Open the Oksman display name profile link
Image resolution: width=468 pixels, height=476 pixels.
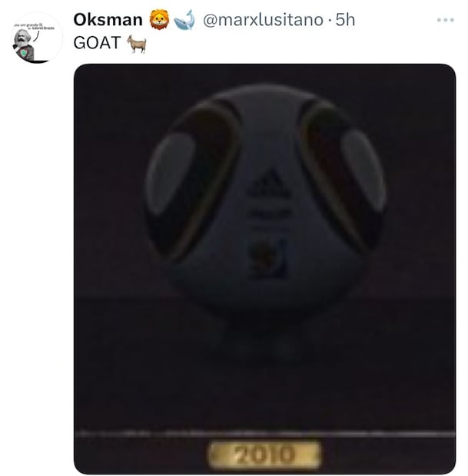coord(108,20)
